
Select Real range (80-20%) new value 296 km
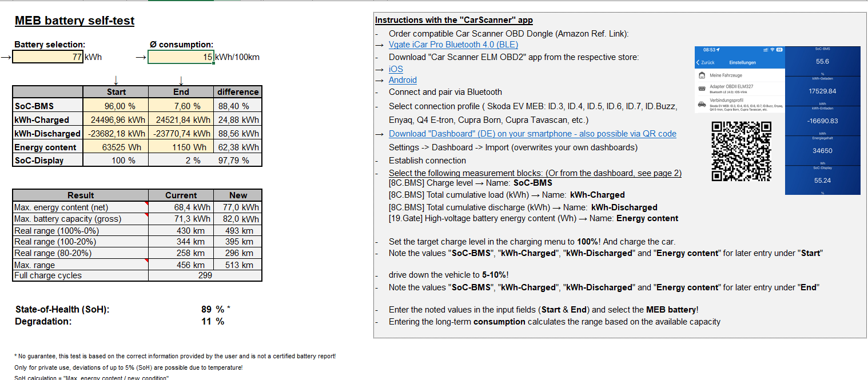point(238,253)
